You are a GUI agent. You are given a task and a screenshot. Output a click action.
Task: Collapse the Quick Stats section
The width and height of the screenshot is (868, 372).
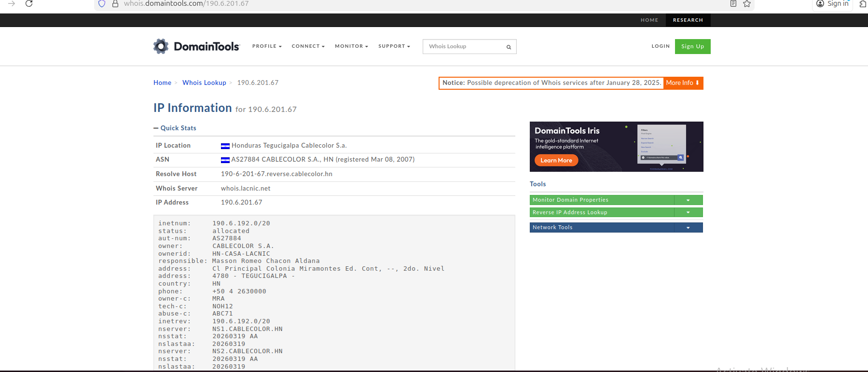pos(175,128)
